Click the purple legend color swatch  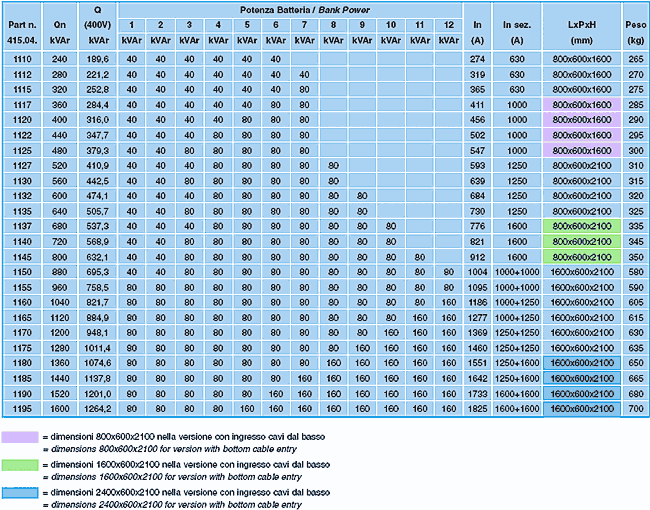coord(21,437)
